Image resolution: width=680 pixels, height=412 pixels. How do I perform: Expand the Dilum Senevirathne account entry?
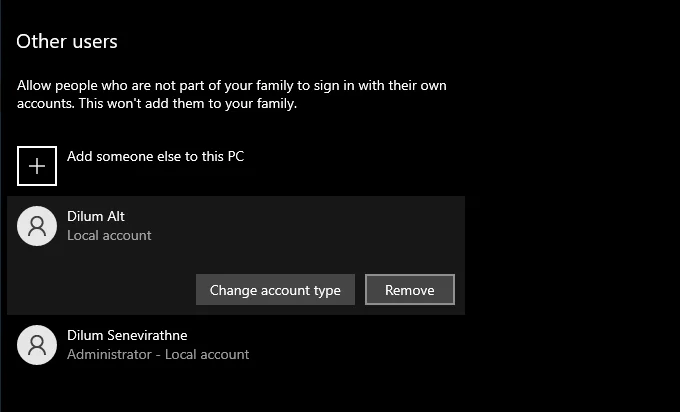coord(236,345)
